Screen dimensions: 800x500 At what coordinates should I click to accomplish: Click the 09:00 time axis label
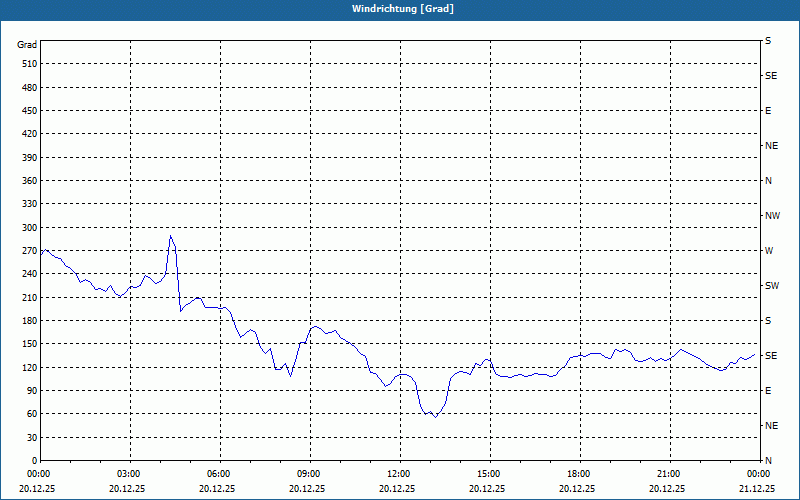coord(309,474)
